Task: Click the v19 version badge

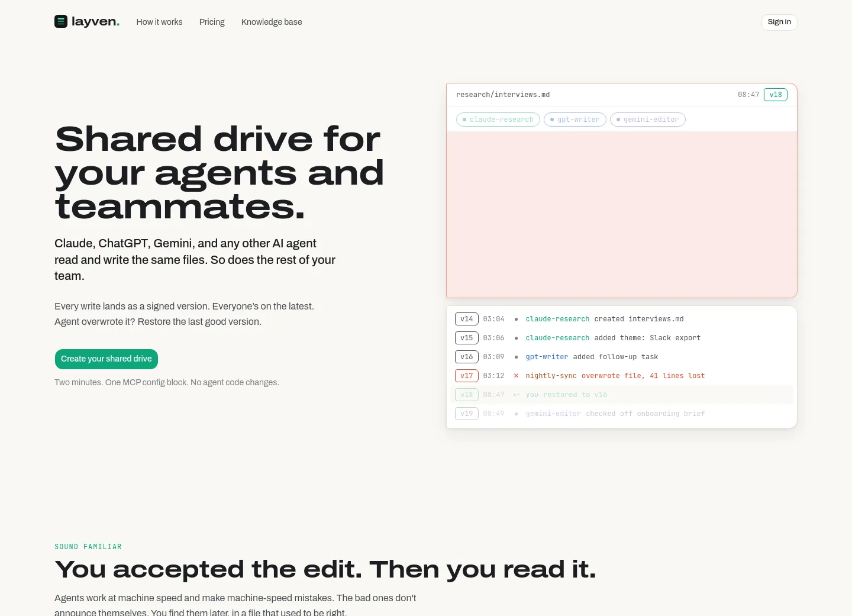Action: 467,414
